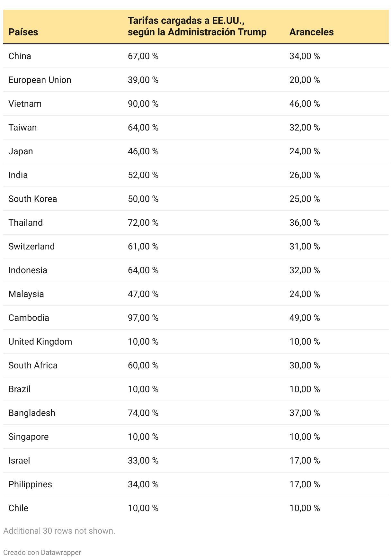Select the Japan country cell
Viewport: 392px width, 560px height.
[x=21, y=151]
